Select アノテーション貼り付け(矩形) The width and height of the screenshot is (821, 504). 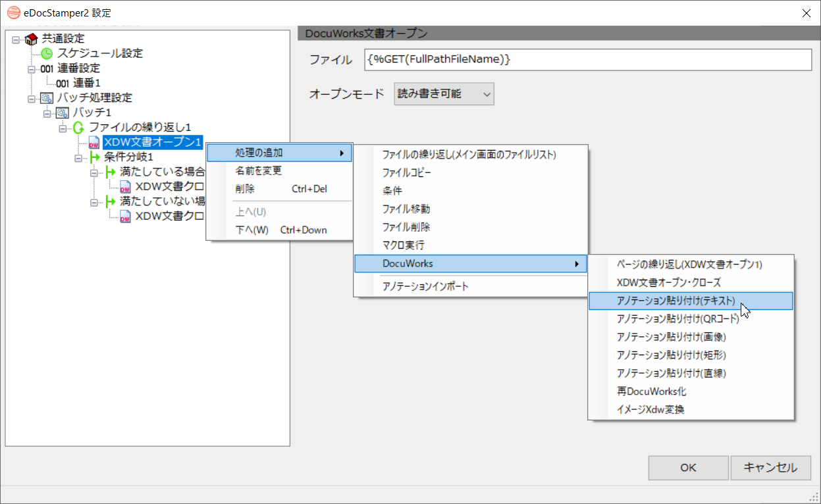click(x=691, y=355)
